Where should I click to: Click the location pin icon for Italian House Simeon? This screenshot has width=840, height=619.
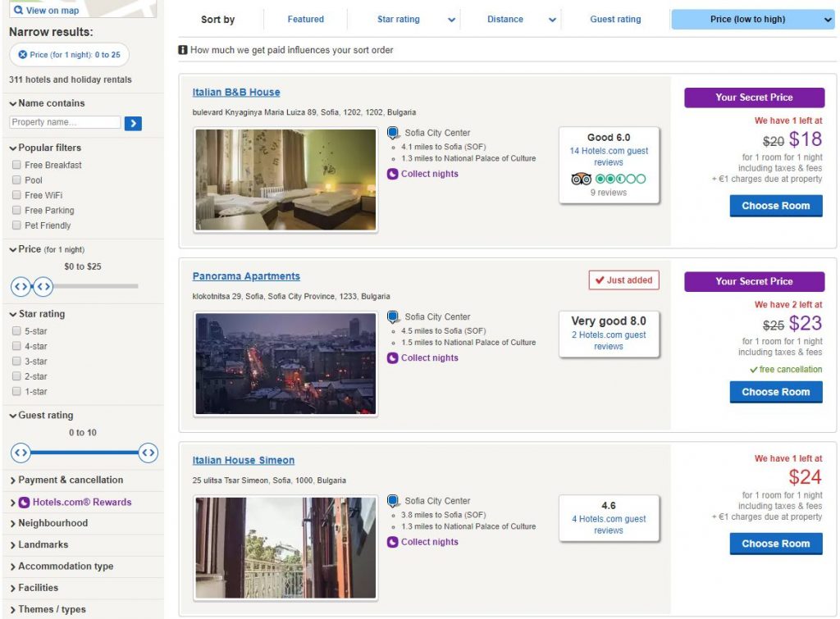[393, 501]
